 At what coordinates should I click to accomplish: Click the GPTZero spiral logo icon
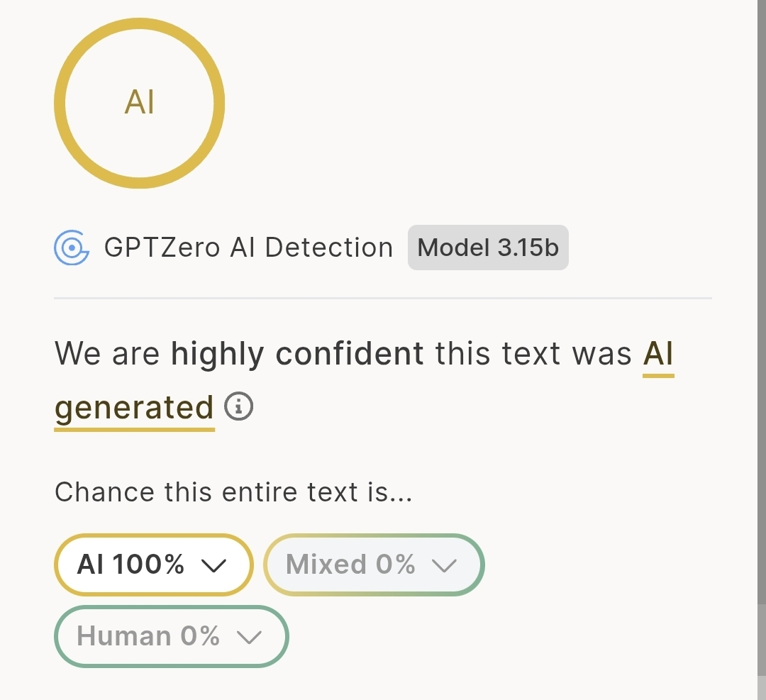click(72, 248)
